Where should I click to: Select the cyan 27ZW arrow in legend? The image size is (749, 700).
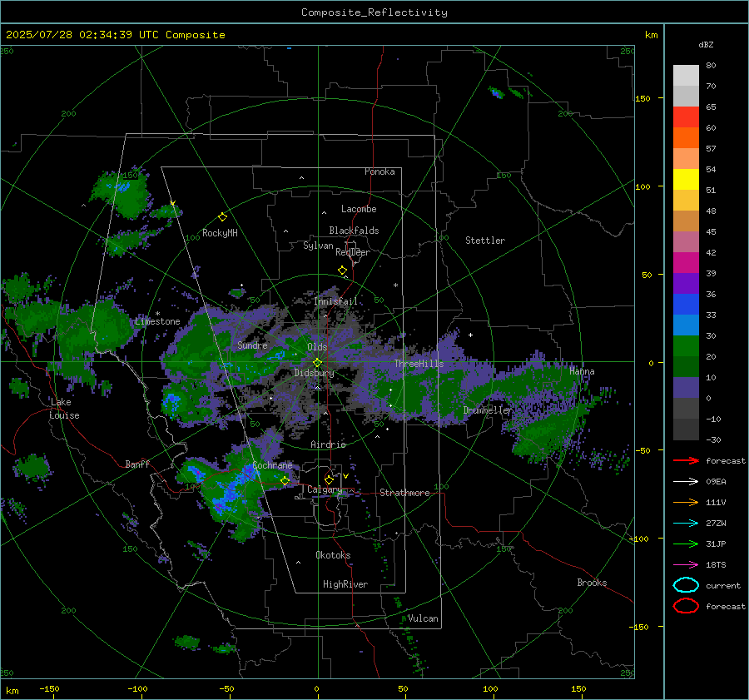686,524
